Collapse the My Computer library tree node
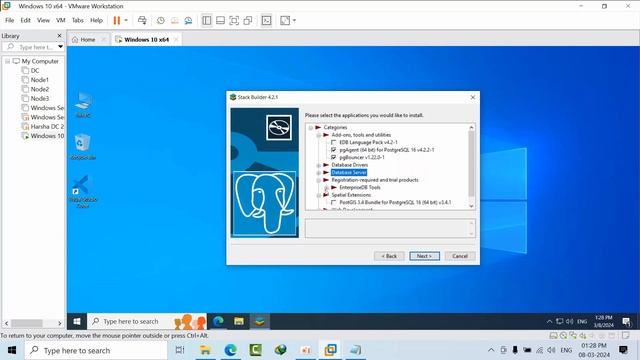 [8, 61]
